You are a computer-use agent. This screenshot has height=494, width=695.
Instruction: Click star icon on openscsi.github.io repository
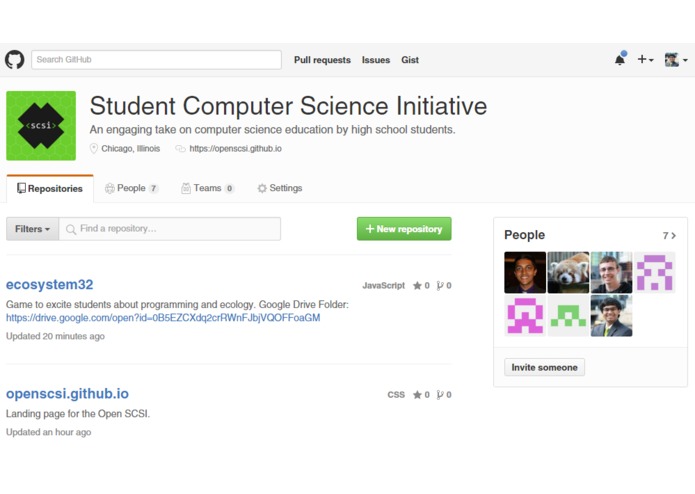pyautogui.click(x=418, y=395)
